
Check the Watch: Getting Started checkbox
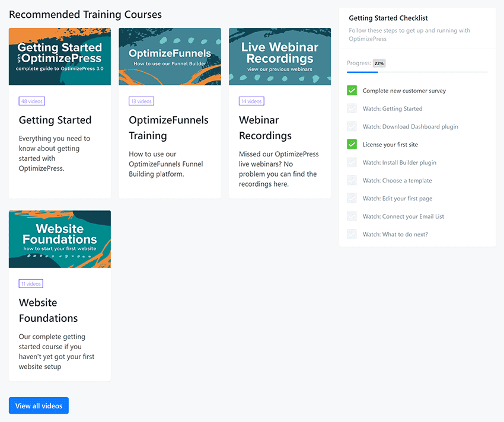(352, 108)
